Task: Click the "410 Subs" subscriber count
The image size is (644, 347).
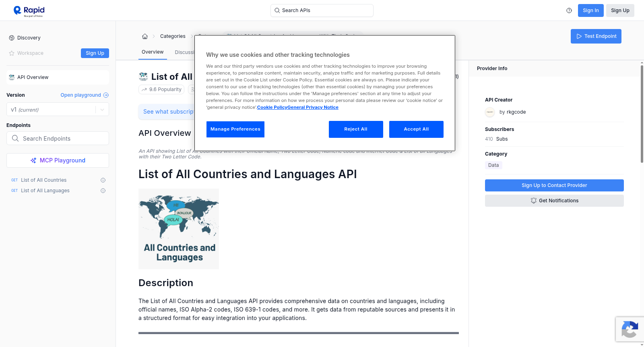Action: coord(496,139)
